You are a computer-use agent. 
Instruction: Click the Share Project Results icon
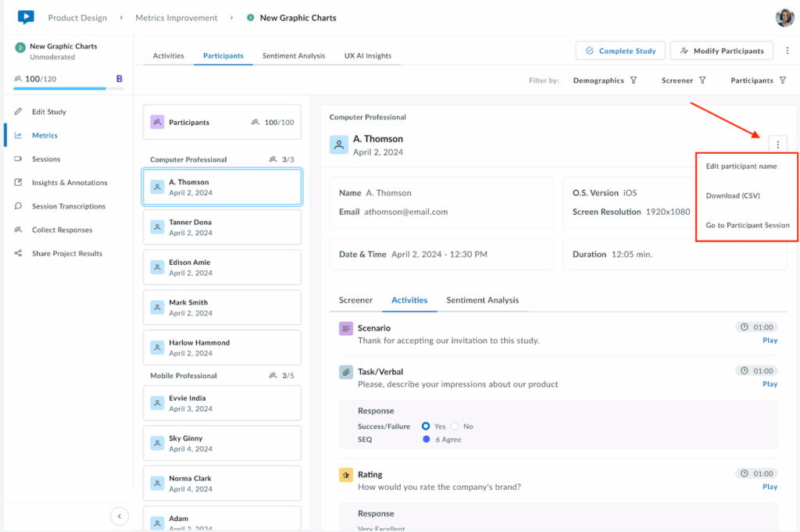tap(18, 254)
